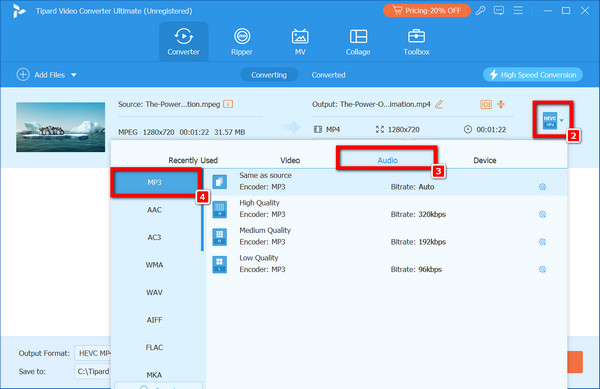Image resolution: width=600 pixels, height=389 pixels.
Task: Click the penguin video thumbnail
Action: pos(60,127)
